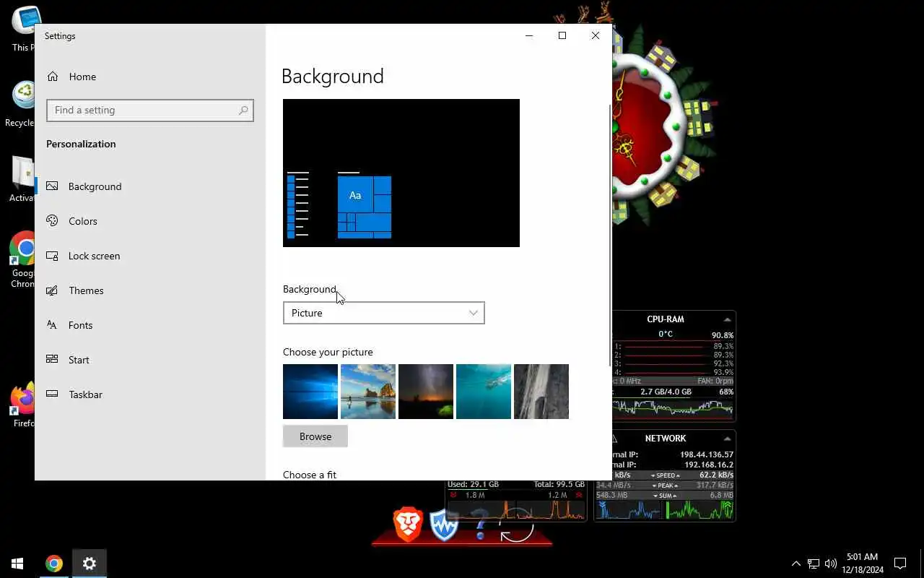Image resolution: width=924 pixels, height=578 pixels.
Task: Close the Settings window
Action: coord(596,35)
